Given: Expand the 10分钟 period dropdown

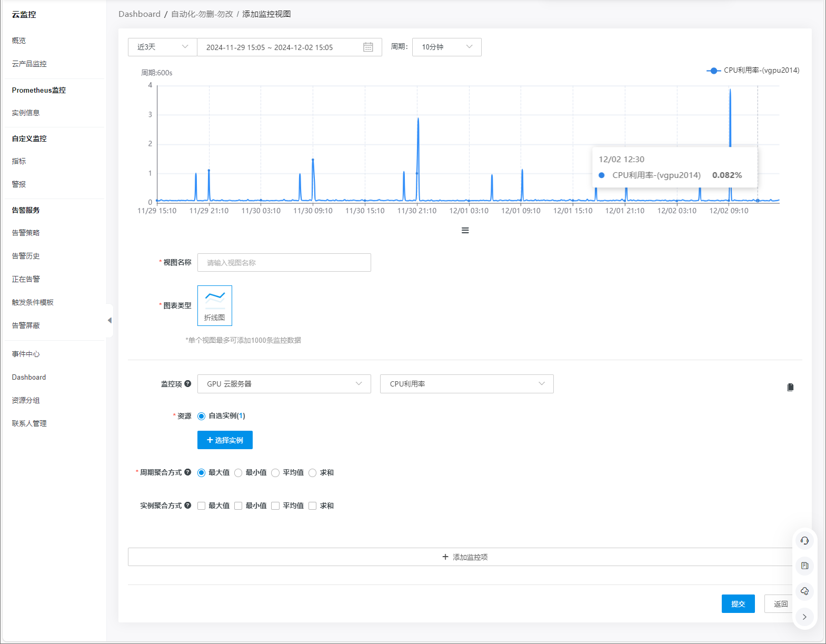Looking at the screenshot, I should click(446, 47).
